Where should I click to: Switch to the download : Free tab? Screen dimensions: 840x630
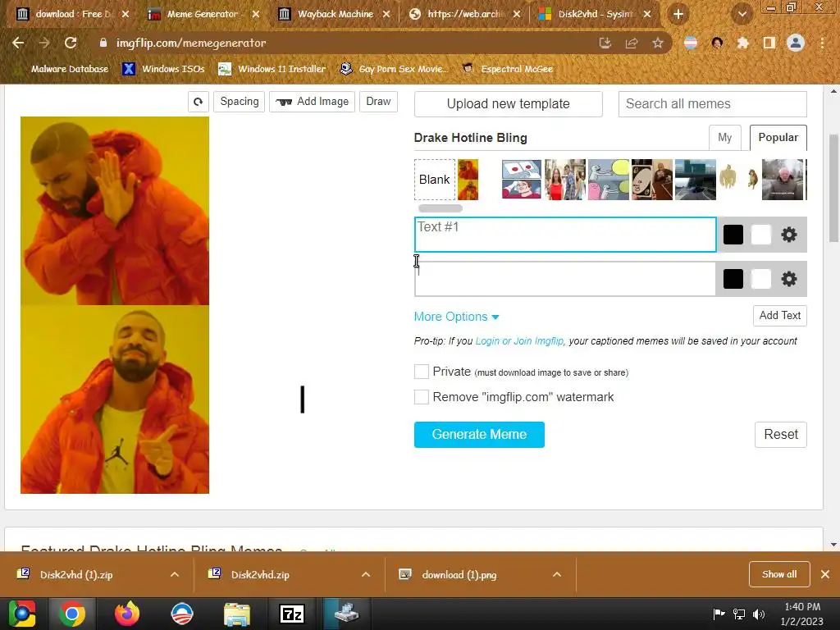(x=73, y=15)
